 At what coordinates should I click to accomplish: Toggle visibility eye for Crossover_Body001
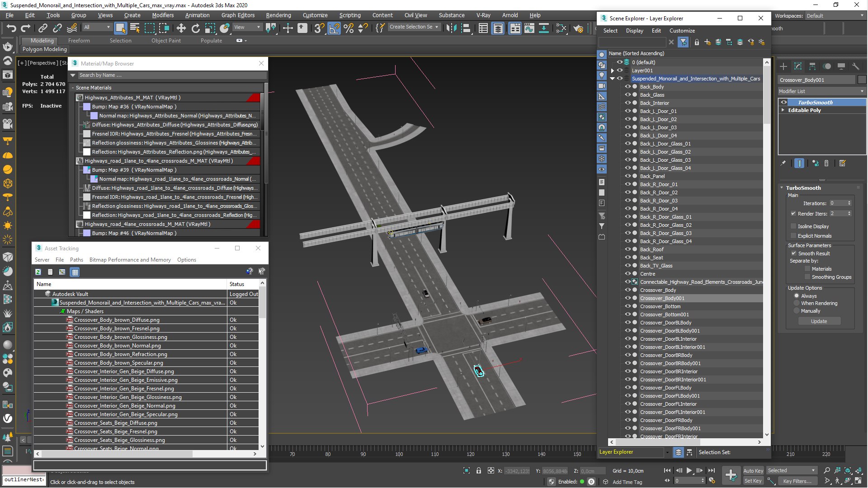628,298
